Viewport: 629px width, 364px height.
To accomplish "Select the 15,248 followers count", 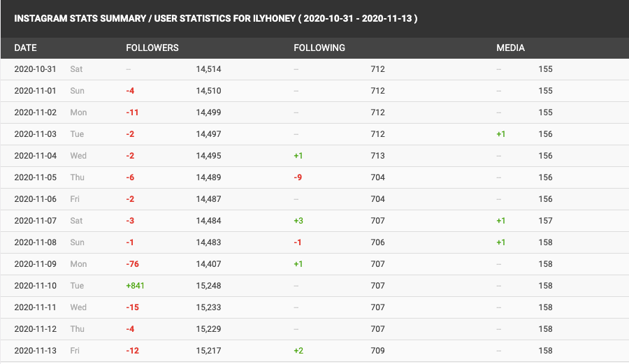I will pos(208,286).
